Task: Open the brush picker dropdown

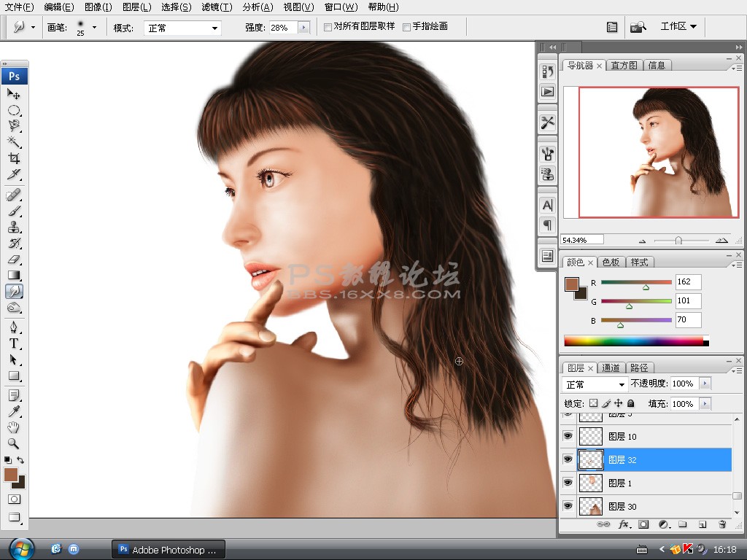Action: [94, 28]
